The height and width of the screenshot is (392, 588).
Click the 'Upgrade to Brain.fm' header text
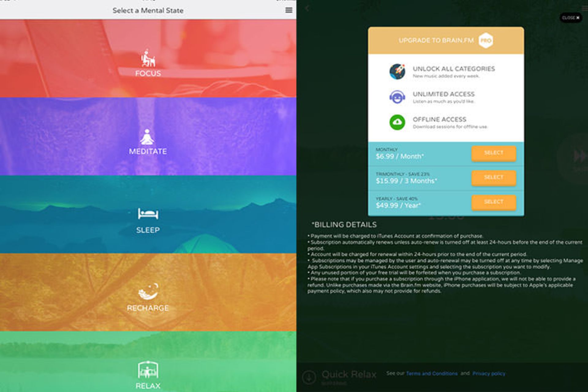coord(436,40)
